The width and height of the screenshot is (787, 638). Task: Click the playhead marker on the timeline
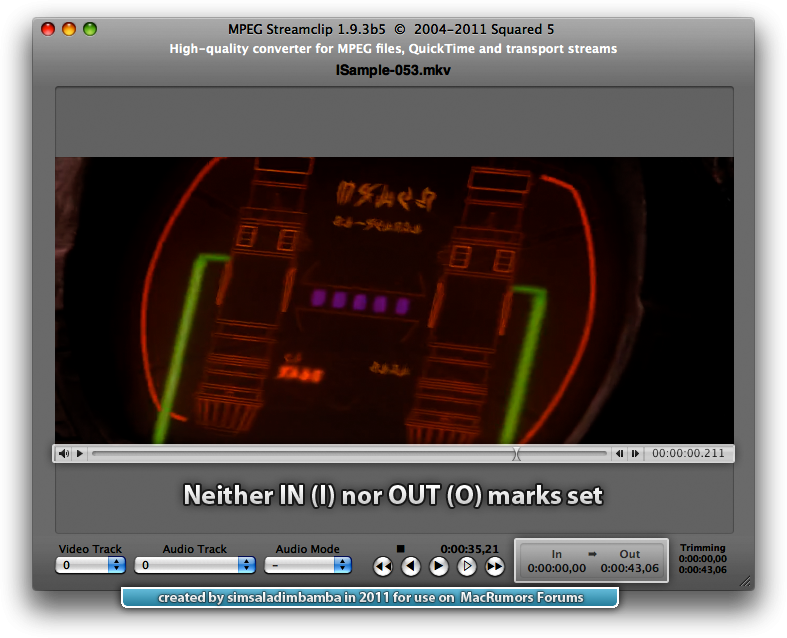(x=516, y=454)
